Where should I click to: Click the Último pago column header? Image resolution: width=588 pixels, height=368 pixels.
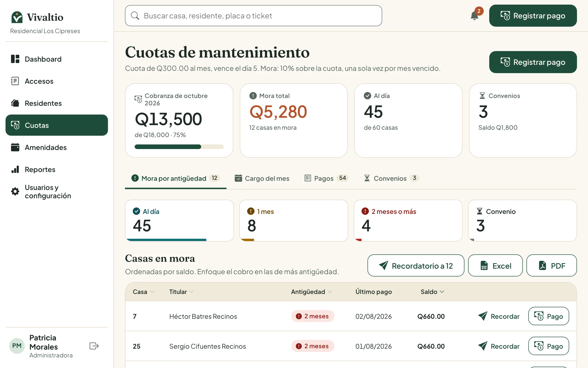[373, 292]
